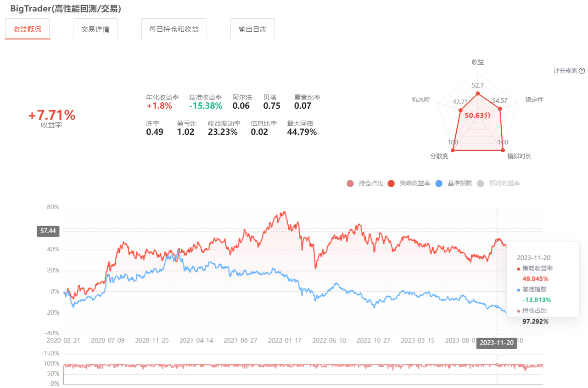
Task: Click the question-mark icon beside 评分规则
Action: click(x=582, y=71)
